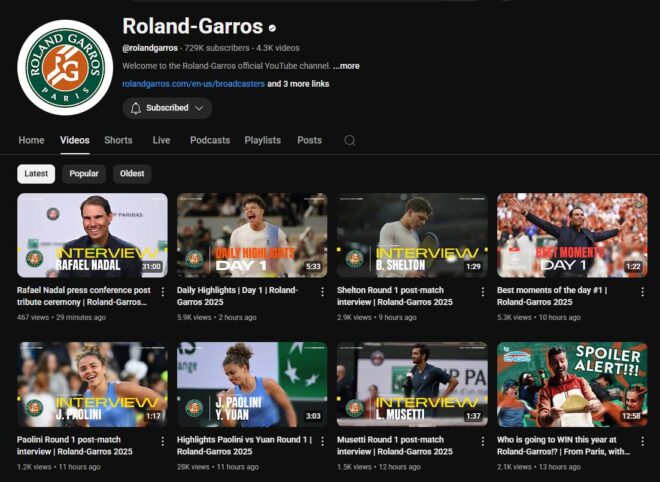Play the Best Moments Day 1 thumbnail
Image resolution: width=660 pixels, height=482 pixels.
572,235
